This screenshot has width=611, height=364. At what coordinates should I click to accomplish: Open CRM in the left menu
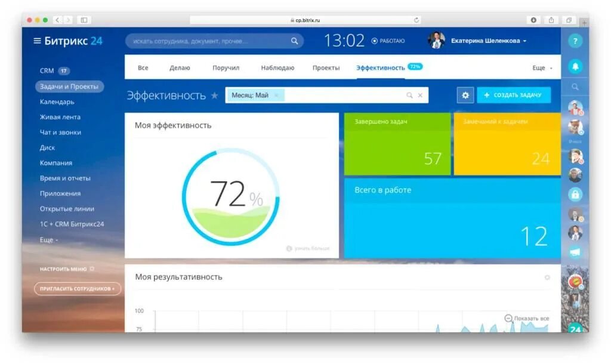(47, 70)
